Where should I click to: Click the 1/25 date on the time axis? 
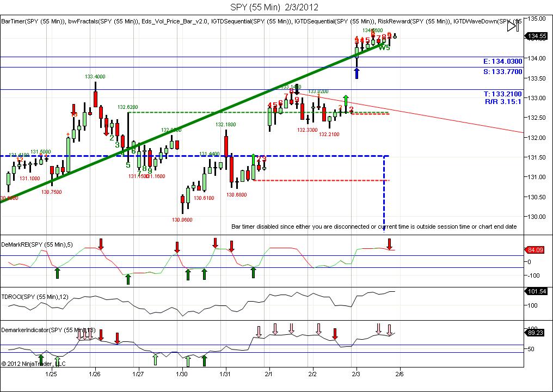click(x=52, y=373)
